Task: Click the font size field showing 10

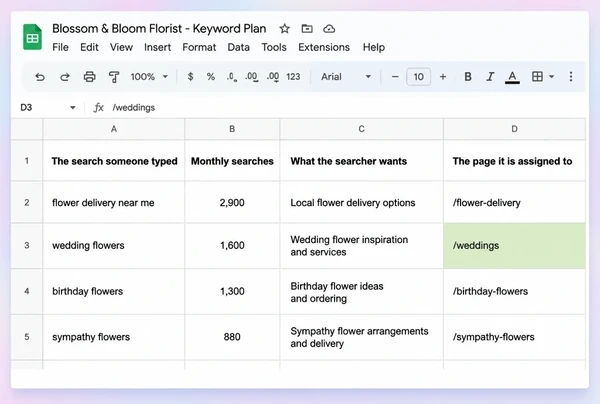Action: tap(418, 77)
